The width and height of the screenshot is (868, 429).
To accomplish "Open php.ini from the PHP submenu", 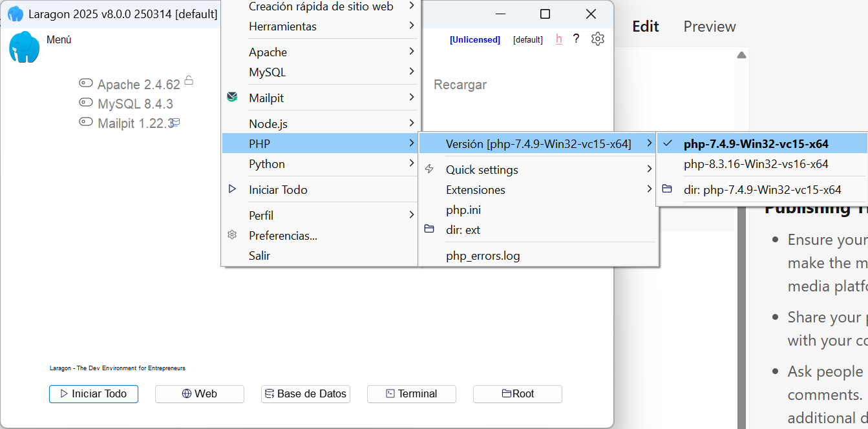I will (x=538, y=210).
